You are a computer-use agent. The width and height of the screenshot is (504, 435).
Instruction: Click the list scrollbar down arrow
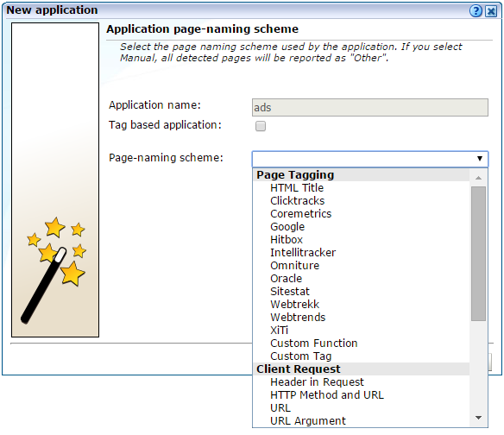click(x=478, y=418)
